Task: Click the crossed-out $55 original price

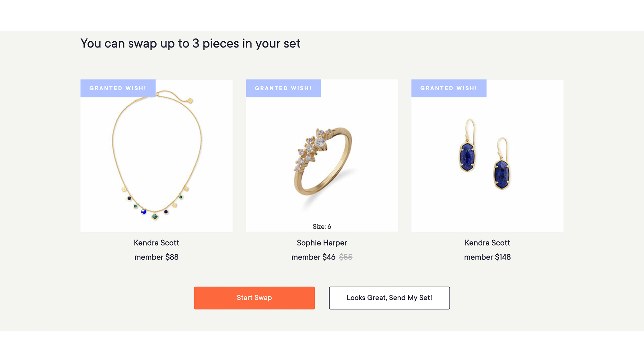Action: tap(346, 257)
